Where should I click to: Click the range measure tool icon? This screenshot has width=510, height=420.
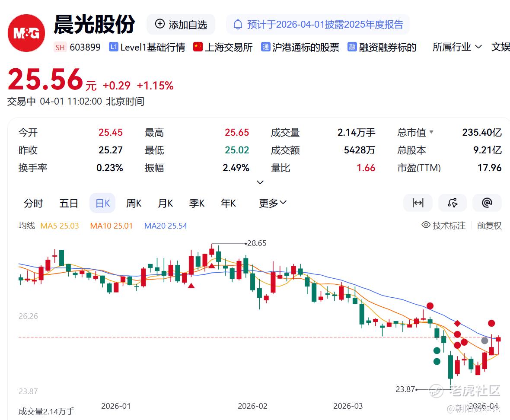point(418,203)
